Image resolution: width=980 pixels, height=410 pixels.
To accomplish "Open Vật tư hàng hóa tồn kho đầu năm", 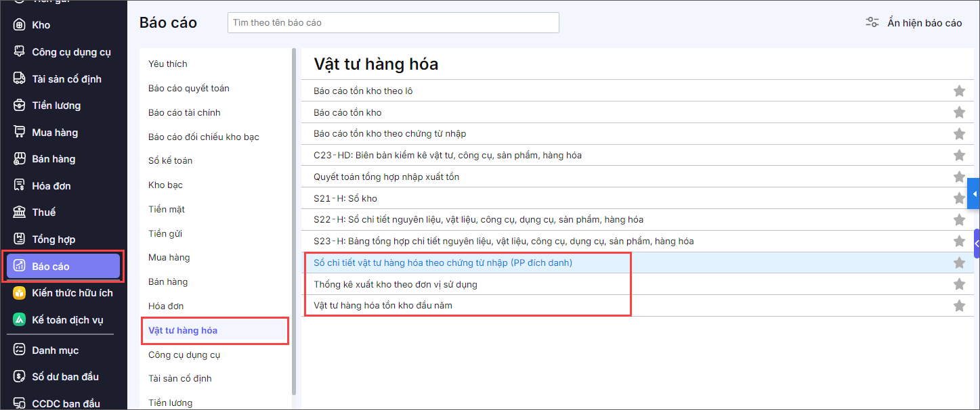I will click(383, 306).
